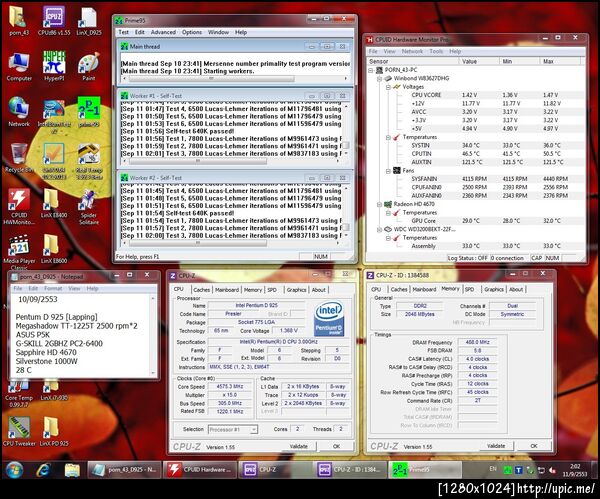Screen dimensions: 600x499
Task: Open the prime95 desktop shortcut icon
Action: tap(89, 112)
